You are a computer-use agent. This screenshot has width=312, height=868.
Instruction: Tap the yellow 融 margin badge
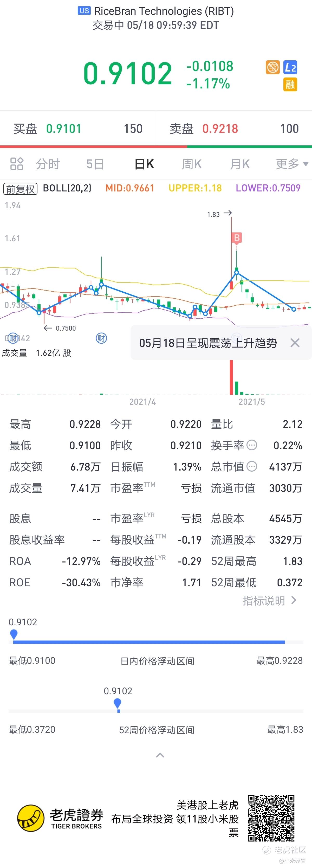pyautogui.click(x=290, y=85)
